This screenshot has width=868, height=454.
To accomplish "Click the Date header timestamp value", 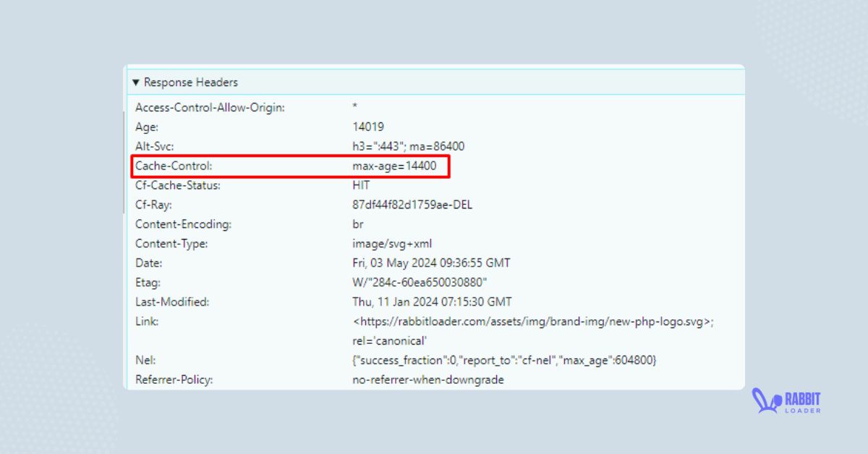I will tap(431, 263).
